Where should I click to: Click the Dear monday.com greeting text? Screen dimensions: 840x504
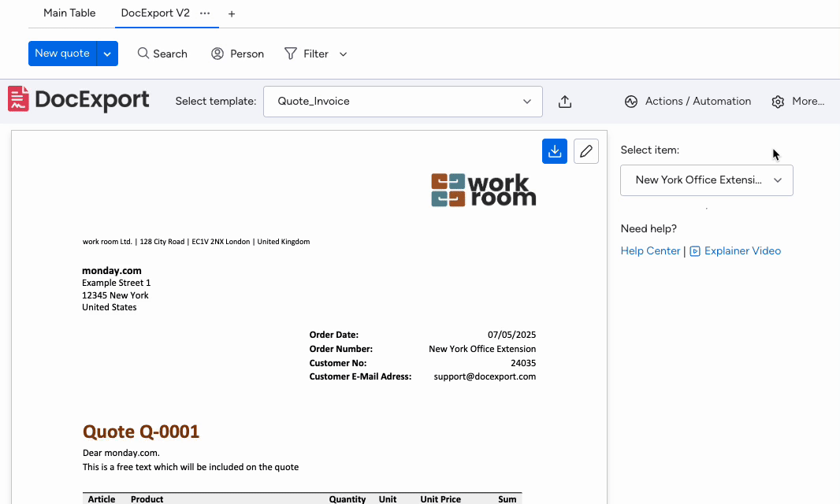coord(121,453)
